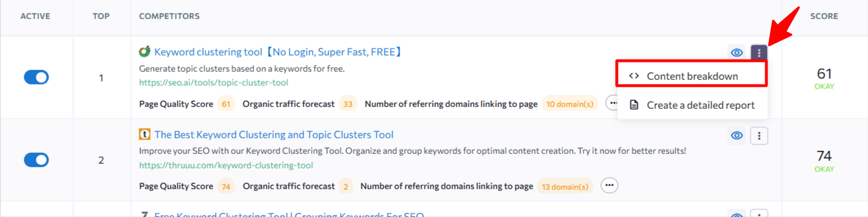Screen dimensions: 868x217
Task: Click the 10 domain(s) badge
Action: (570, 104)
